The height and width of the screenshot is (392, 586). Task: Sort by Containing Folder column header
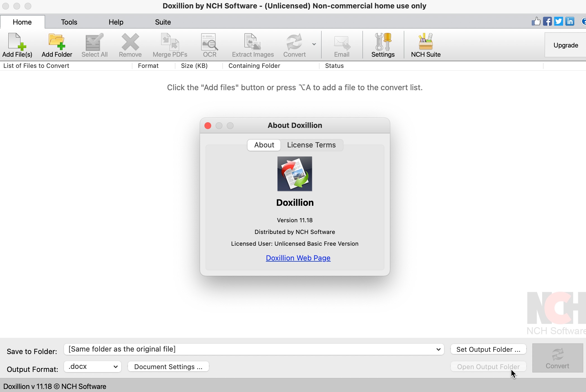[x=271, y=66]
